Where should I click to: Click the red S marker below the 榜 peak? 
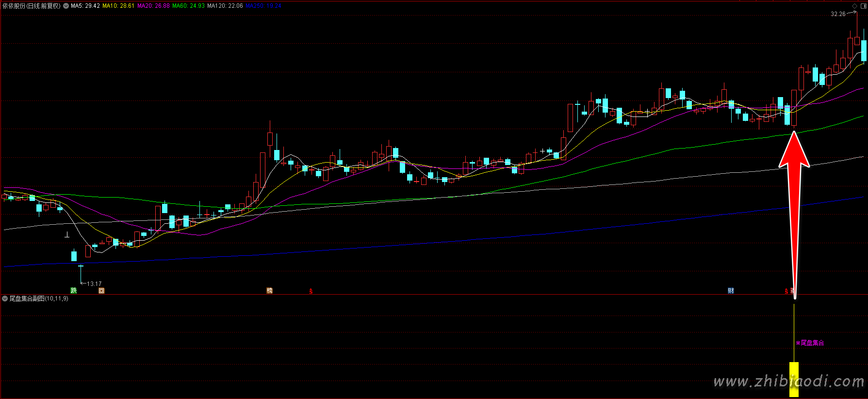click(x=311, y=291)
